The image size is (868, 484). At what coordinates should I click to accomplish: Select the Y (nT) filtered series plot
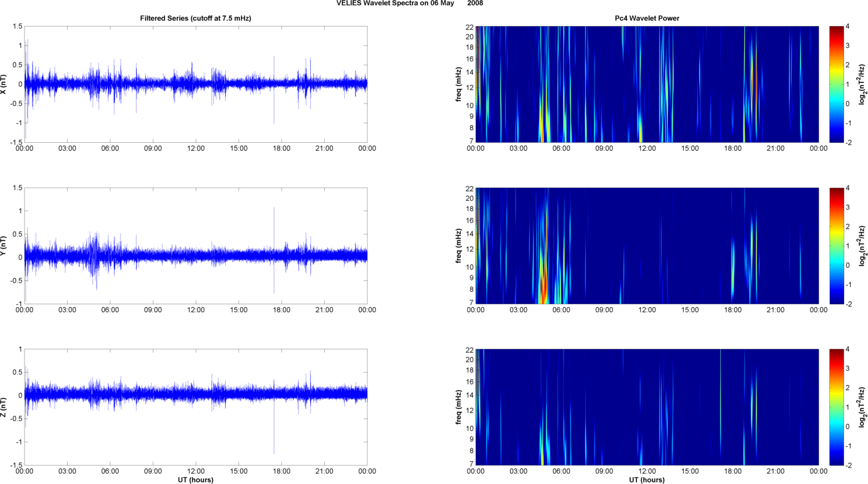(196, 246)
